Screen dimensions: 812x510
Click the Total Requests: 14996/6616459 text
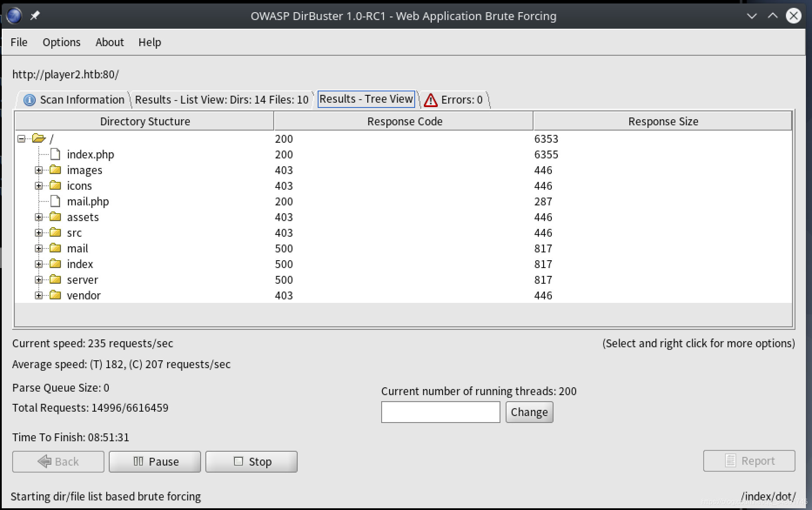click(x=90, y=408)
